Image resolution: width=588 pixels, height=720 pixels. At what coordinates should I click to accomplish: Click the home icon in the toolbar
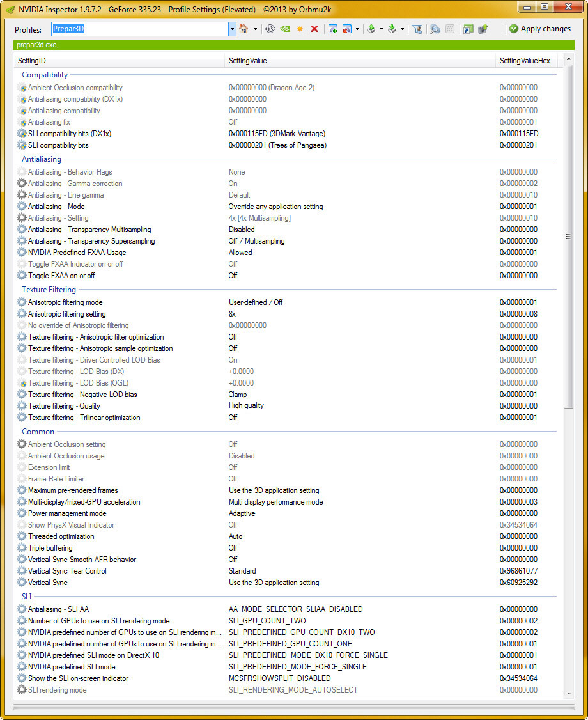tap(244, 29)
